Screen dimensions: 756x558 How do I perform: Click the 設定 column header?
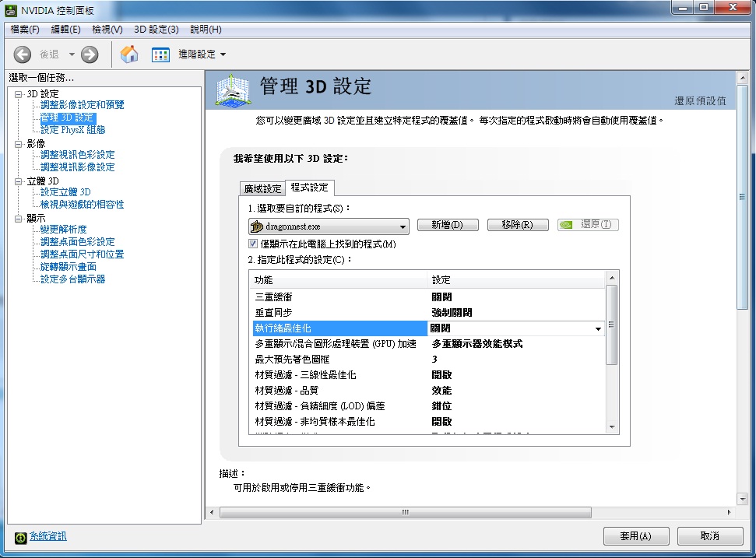tap(516, 280)
